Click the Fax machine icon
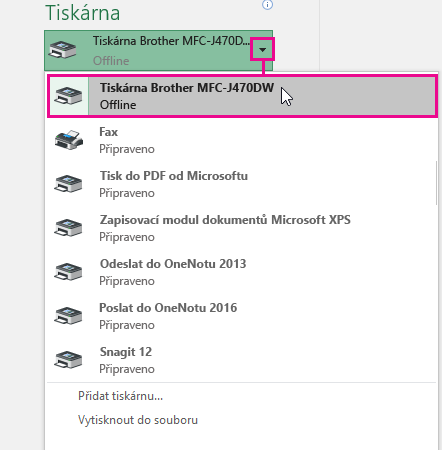The image size is (442, 450). [x=69, y=140]
